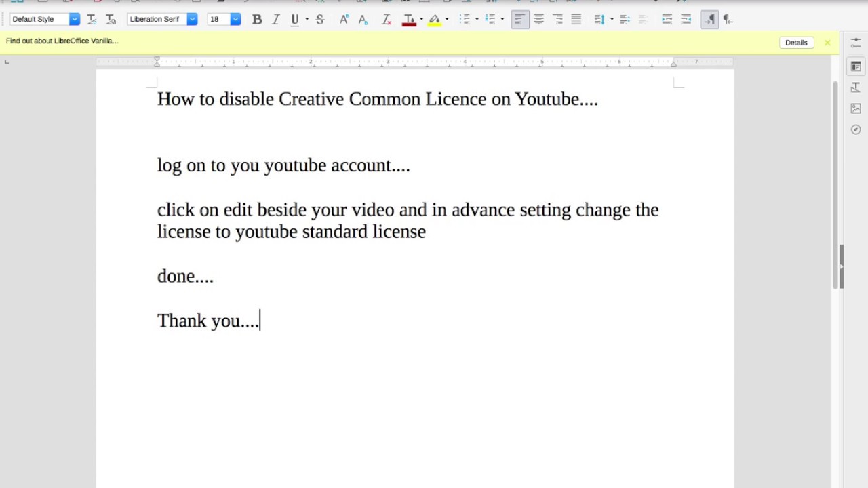Toggle bold formatting
The height and width of the screenshot is (488, 868).
pos(257,20)
